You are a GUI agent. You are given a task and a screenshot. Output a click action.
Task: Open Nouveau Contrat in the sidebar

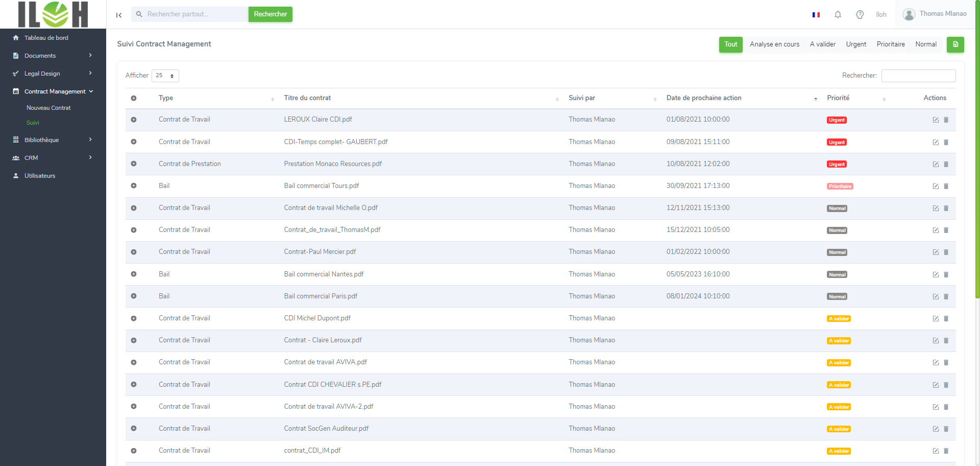(48, 108)
